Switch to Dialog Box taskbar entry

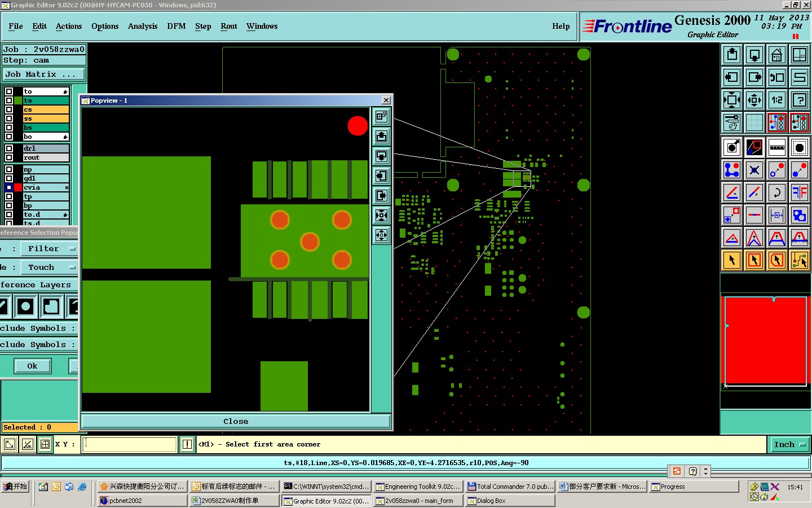510,501
